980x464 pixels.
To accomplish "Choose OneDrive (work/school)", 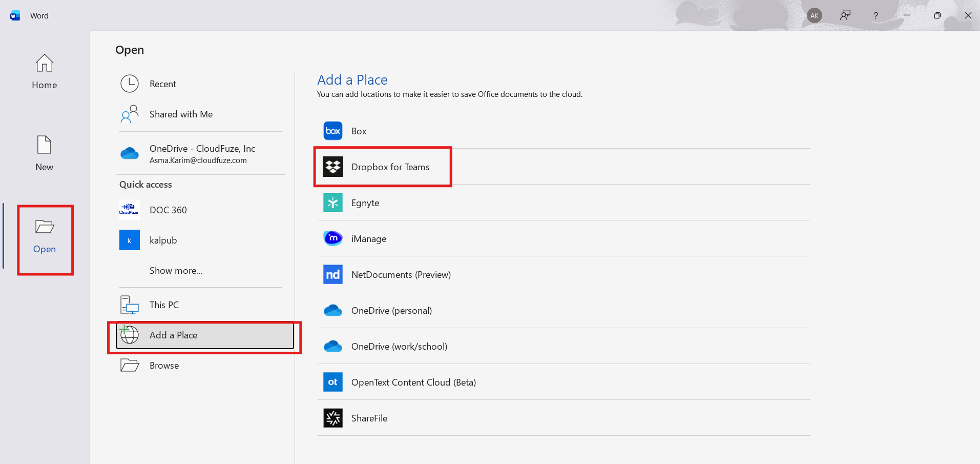I will (x=400, y=346).
